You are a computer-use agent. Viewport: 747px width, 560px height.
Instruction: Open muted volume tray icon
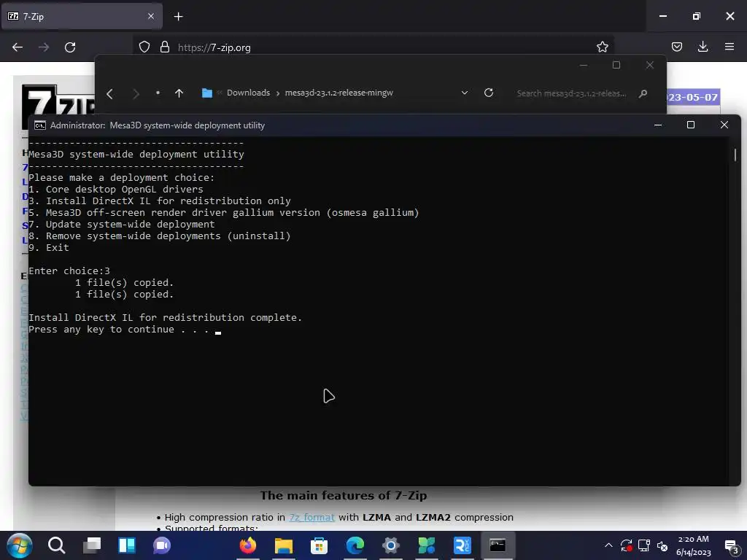(x=662, y=545)
